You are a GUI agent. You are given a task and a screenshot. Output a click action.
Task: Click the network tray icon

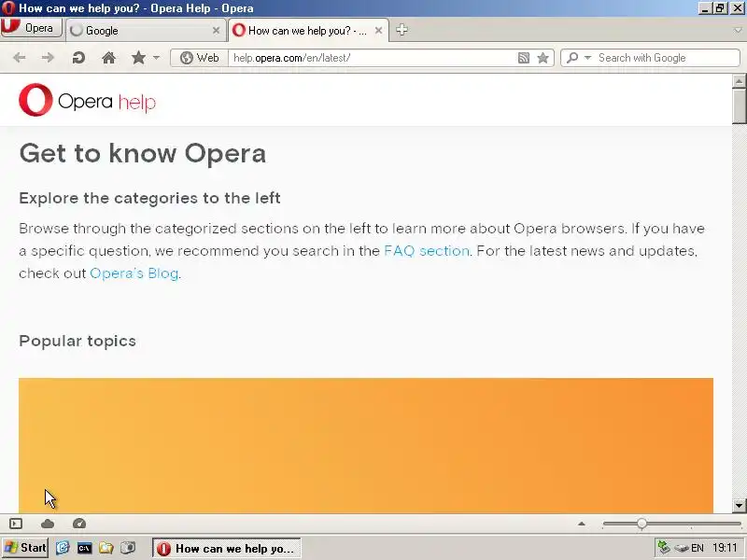[664, 548]
